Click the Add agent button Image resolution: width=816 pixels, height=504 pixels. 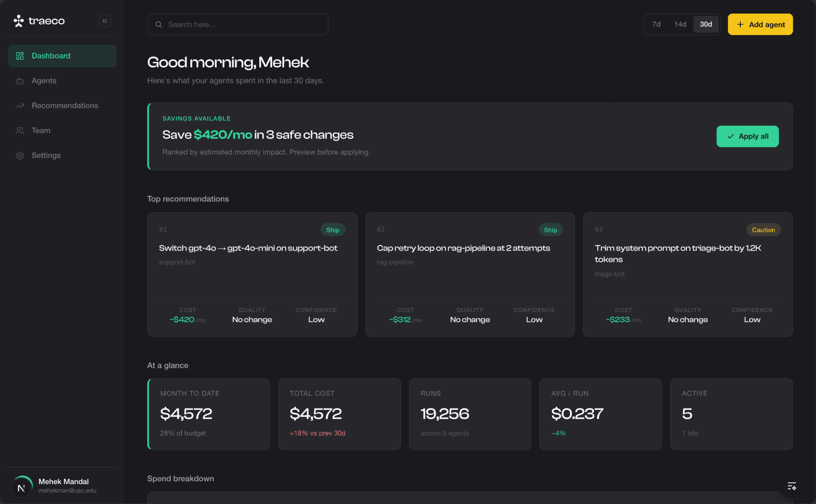760,25
